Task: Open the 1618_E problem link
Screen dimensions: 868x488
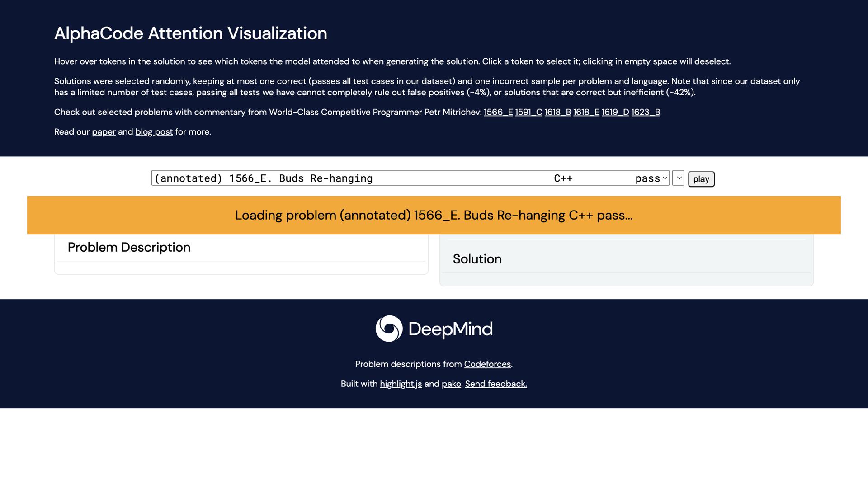Action: (x=586, y=112)
